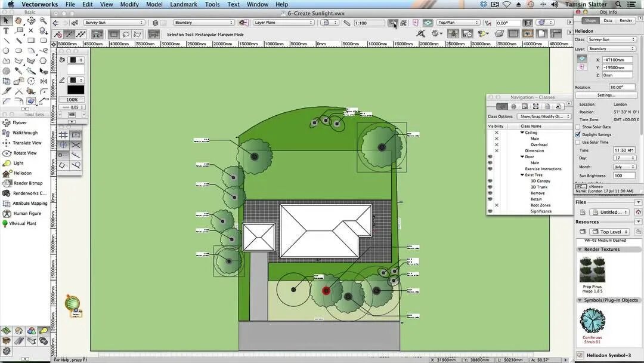Select the Rectangle drawing tool
644x363 pixels.
tap(31, 41)
